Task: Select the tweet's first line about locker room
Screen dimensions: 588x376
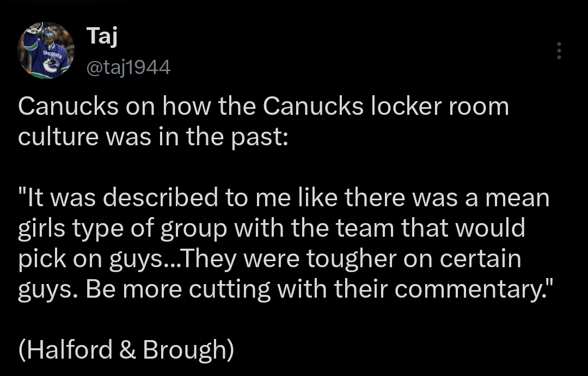Action: pos(263,107)
